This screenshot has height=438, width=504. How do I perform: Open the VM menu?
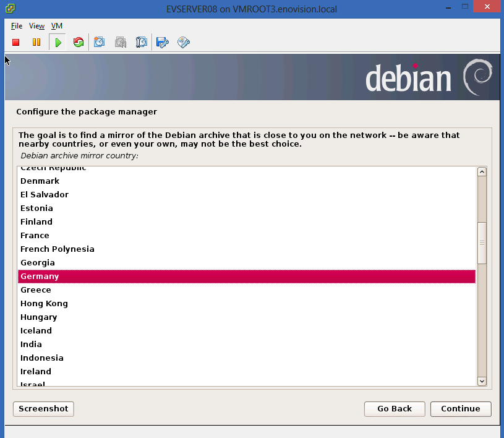point(56,26)
